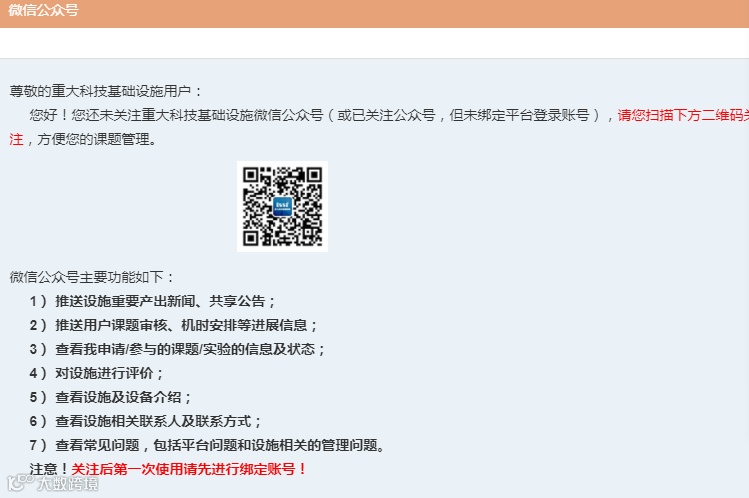Screen dimensions: 749x498
Task: Click the 微信公众号 header title
Action: (43, 10)
